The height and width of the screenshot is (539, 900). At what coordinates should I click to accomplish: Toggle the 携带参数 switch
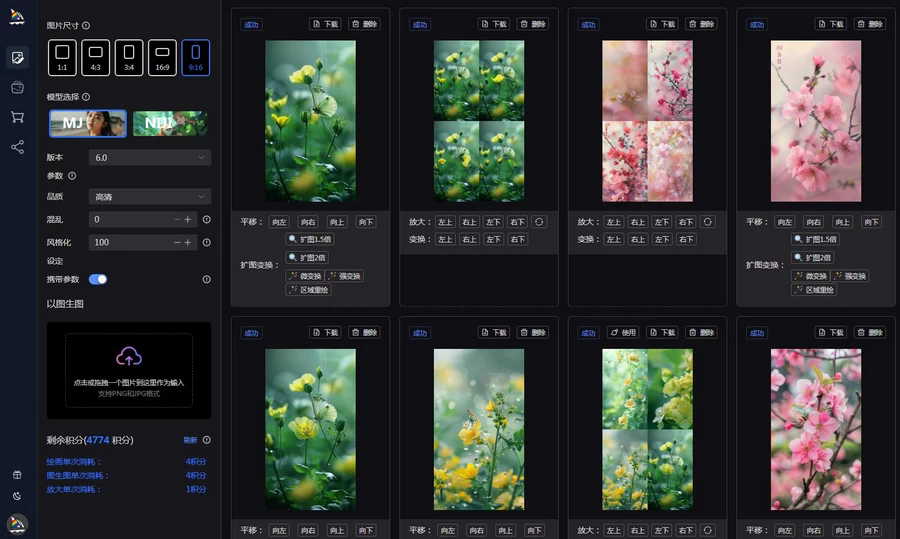(x=98, y=279)
